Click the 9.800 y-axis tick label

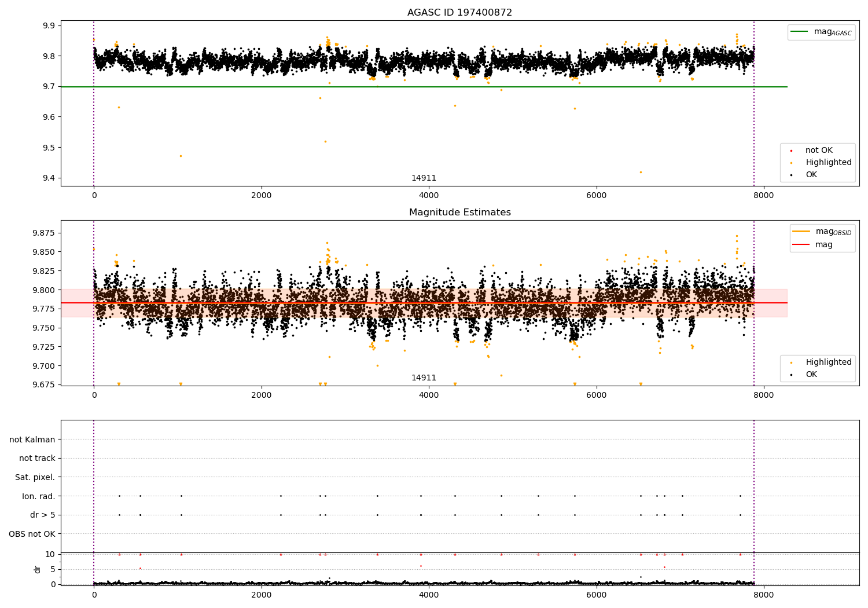[x=44, y=290]
